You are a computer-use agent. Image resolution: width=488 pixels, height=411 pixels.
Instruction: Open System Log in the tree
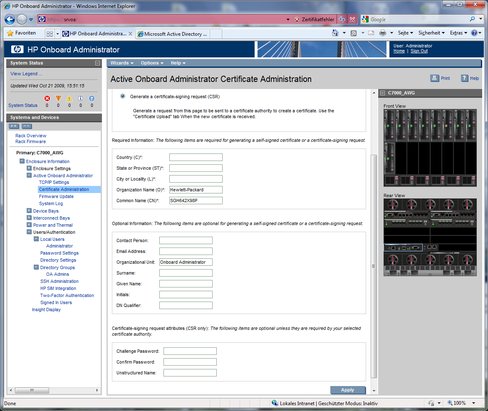(51, 203)
